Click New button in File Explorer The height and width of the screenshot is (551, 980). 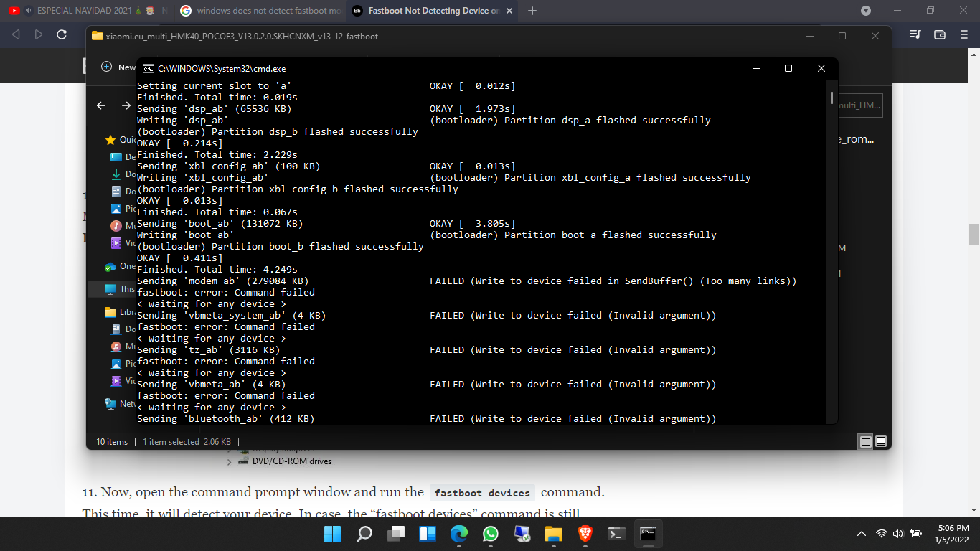click(118, 67)
